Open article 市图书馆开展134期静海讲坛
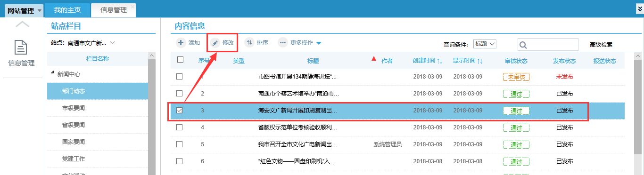The height and width of the screenshot is (175, 644). [297, 77]
